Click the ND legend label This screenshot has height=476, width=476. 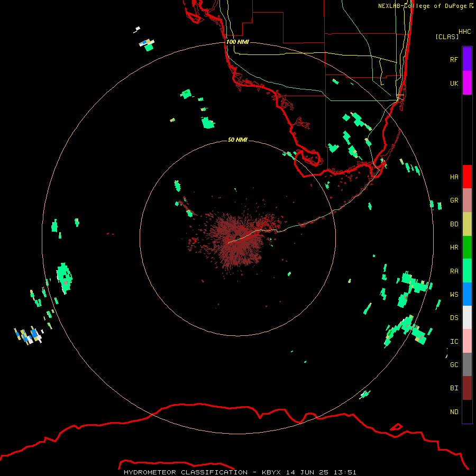(454, 412)
